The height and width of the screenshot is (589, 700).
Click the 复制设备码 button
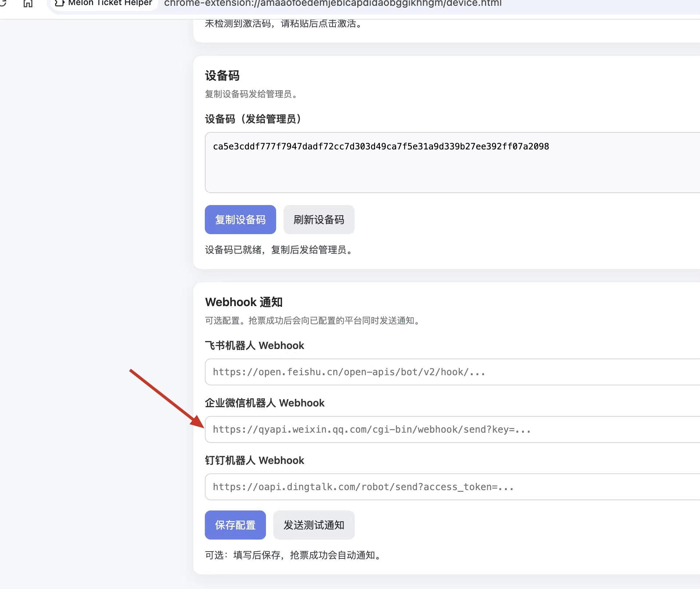(240, 220)
